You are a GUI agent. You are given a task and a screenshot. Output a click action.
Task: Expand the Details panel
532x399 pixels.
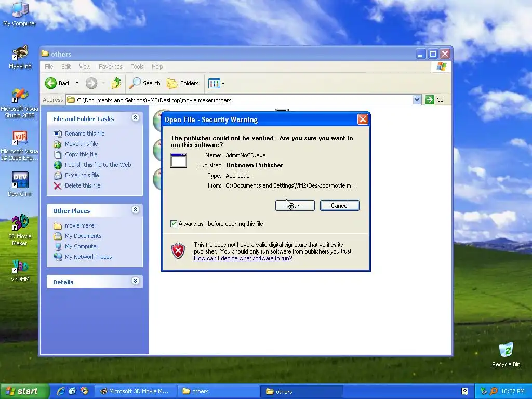(x=136, y=281)
